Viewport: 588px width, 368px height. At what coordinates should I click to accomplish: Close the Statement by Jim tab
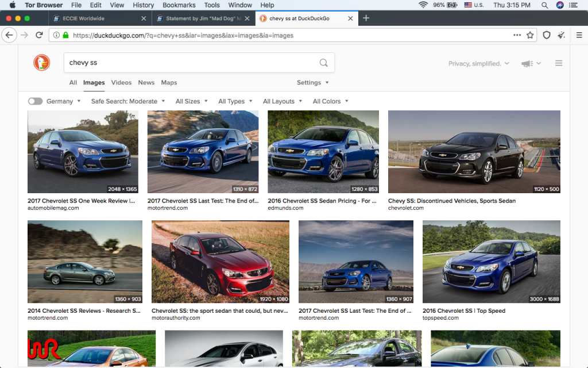(247, 18)
